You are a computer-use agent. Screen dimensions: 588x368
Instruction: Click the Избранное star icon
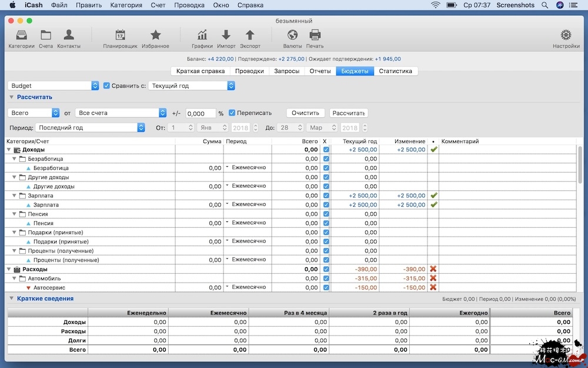(155, 35)
